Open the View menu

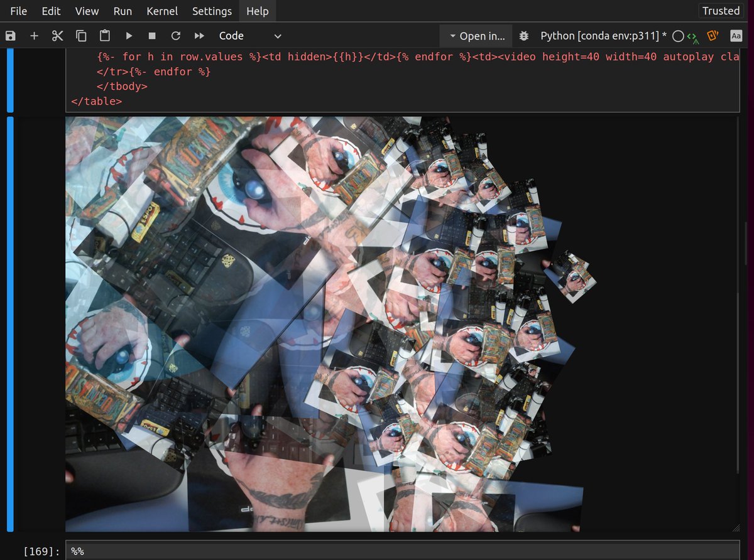point(87,11)
